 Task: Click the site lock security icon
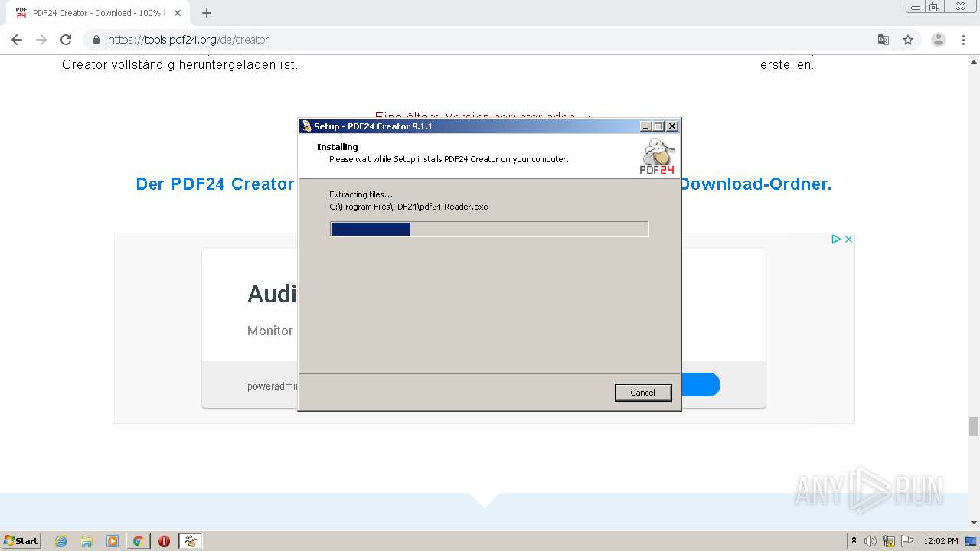(x=96, y=40)
